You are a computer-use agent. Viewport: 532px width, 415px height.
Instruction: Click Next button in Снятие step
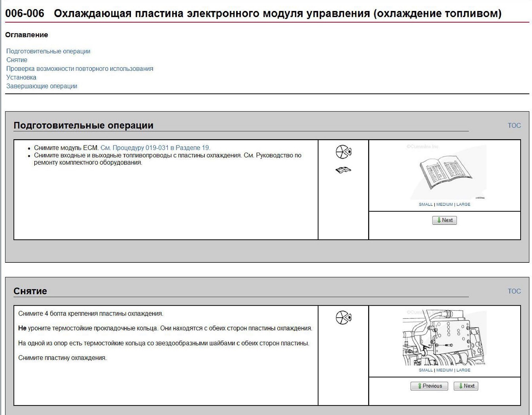pyautogui.click(x=466, y=386)
